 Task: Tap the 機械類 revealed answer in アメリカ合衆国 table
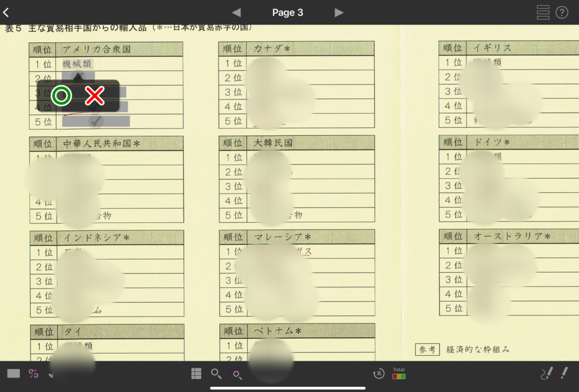pos(77,64)
